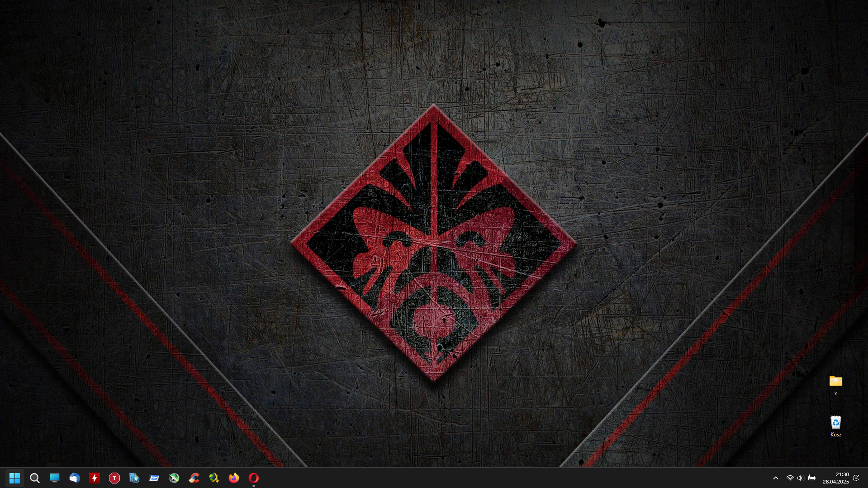Open the red octagon T app

(114, 478)
